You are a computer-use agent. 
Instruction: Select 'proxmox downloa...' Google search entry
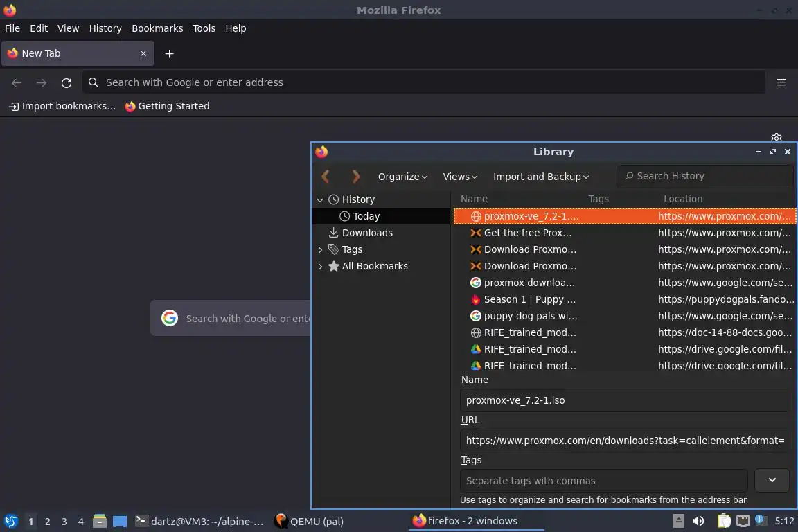[x=624, y=283]
